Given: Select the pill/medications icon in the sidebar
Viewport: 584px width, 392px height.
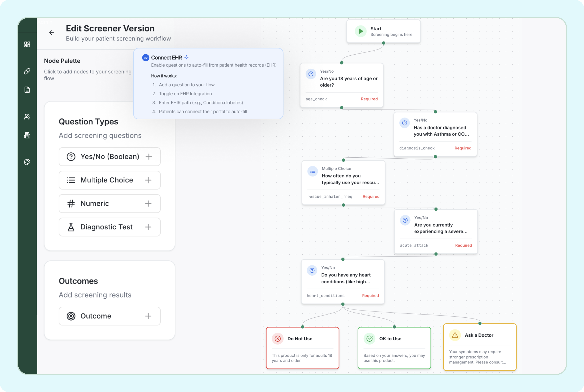Looking at the screenshot, I should pyautogui.click(x=27, y=71).
